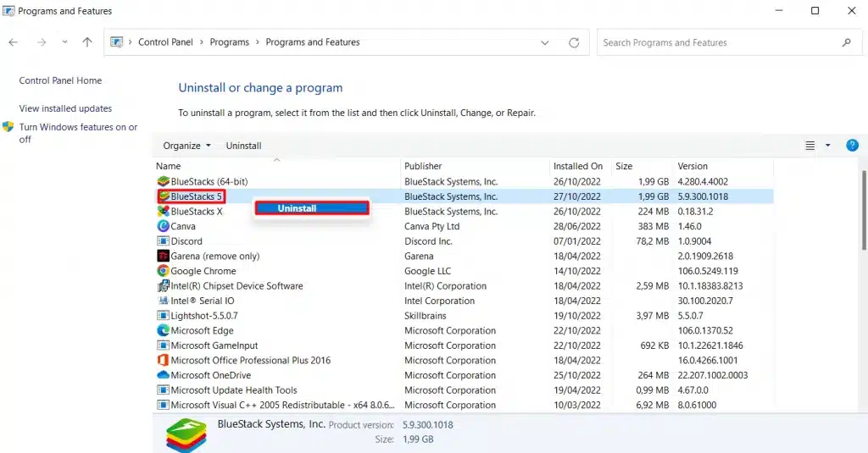Click the vertical scrollbar of program list
The image size is (868, 453).
[x=864, y=210]
